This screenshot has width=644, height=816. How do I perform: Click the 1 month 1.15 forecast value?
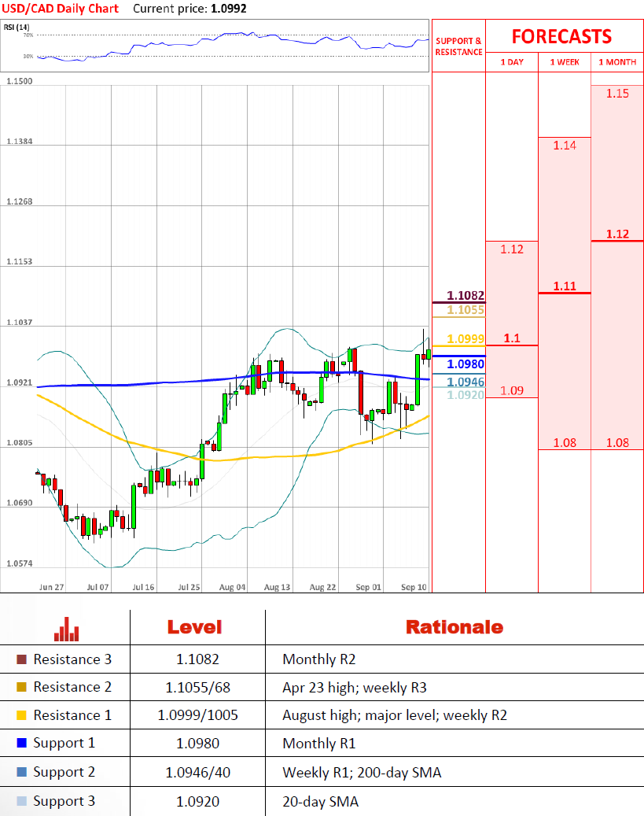pos(617,94)
